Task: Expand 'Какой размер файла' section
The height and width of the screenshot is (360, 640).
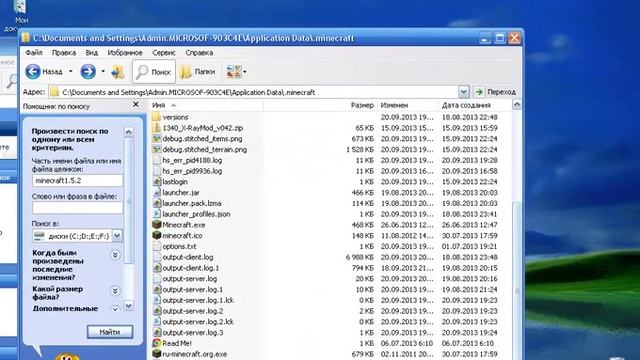Action: point(115,291)
